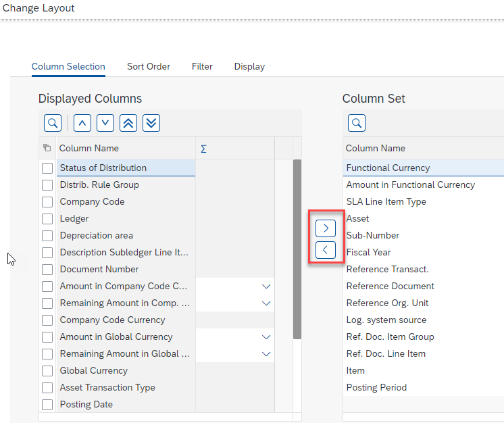This screenshot has width=504, height=423.
Task: Open the Filter tab
Action: (202, 66)
